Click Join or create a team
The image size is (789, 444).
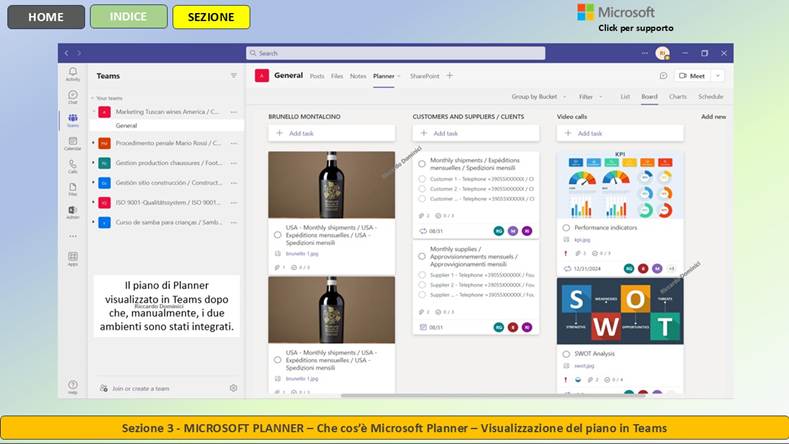[x=135, y=388]
